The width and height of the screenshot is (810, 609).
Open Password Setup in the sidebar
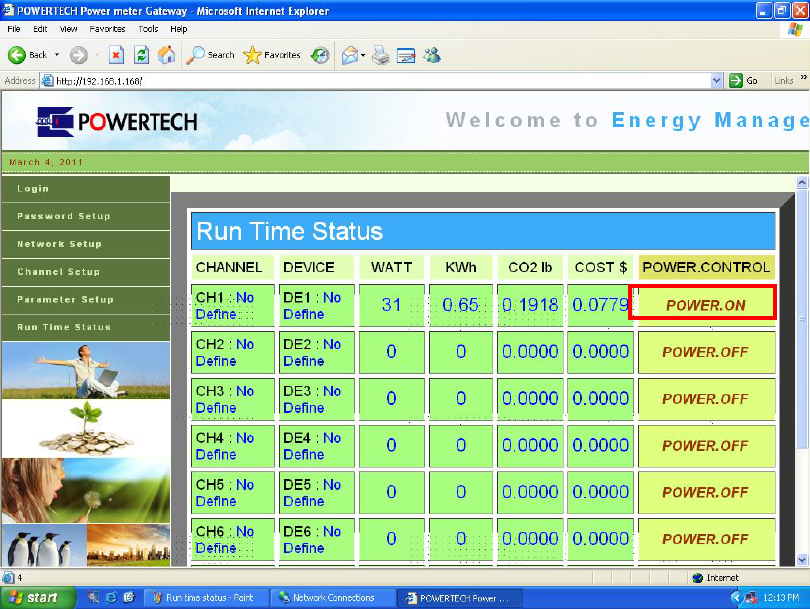86,216
